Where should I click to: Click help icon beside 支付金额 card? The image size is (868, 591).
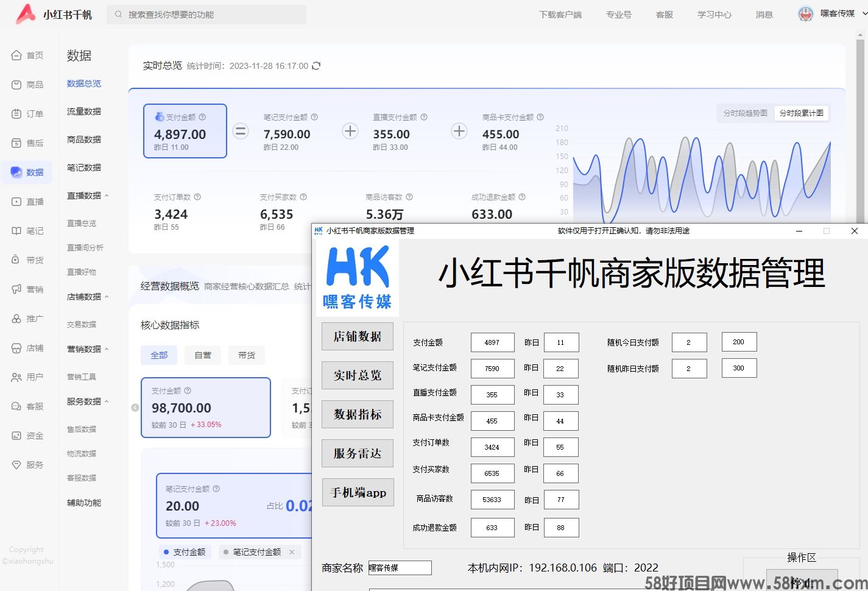(x=202, y=117)
